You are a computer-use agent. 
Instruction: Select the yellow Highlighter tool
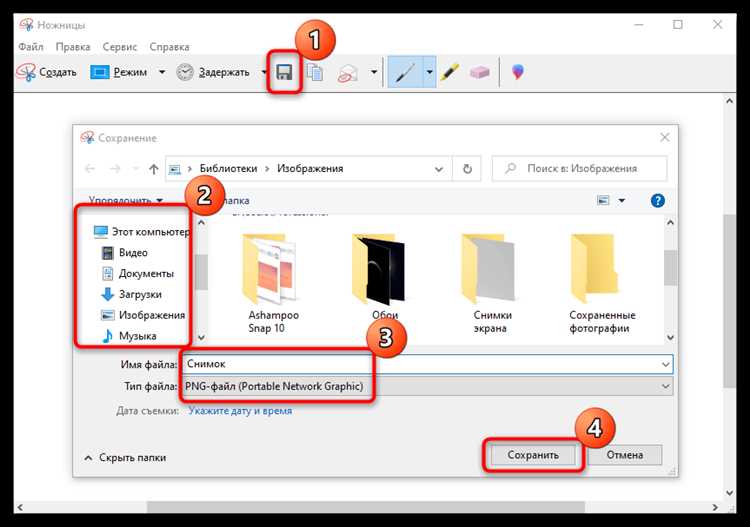point(449,73)
